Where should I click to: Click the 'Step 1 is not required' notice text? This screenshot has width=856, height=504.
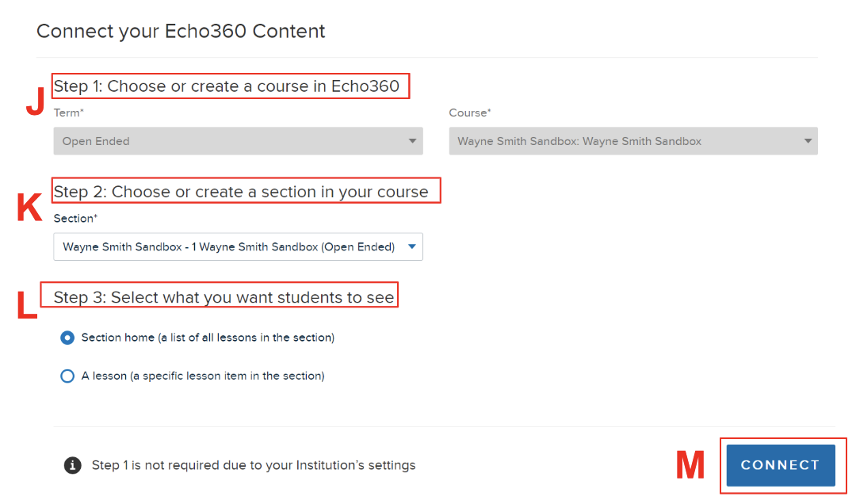pyautogui.click(x=254, y=465)
